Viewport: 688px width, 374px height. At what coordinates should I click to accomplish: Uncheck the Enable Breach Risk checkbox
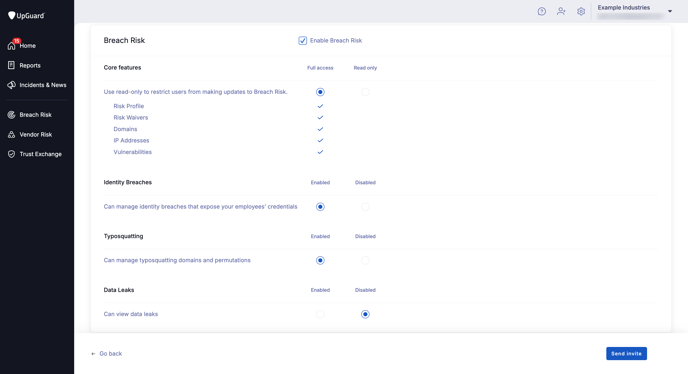(x=303, y=40)
